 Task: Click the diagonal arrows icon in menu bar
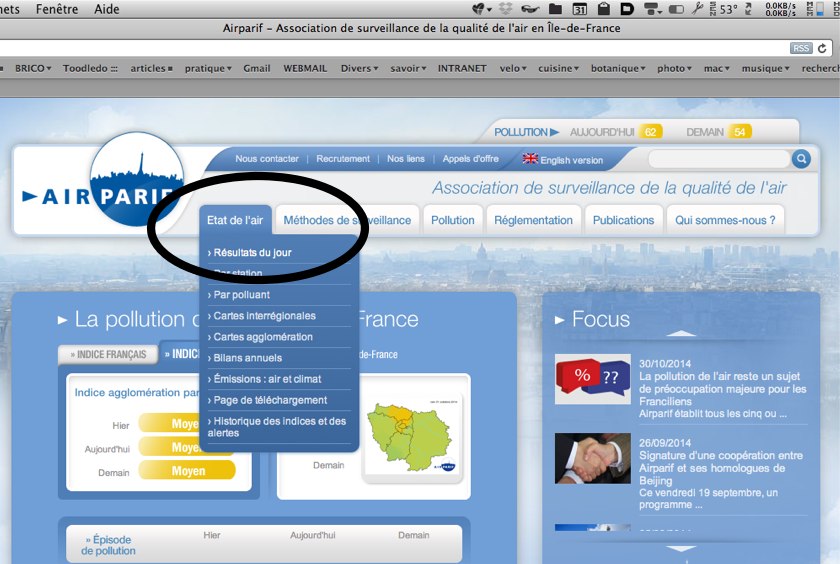tap(748, 9)
